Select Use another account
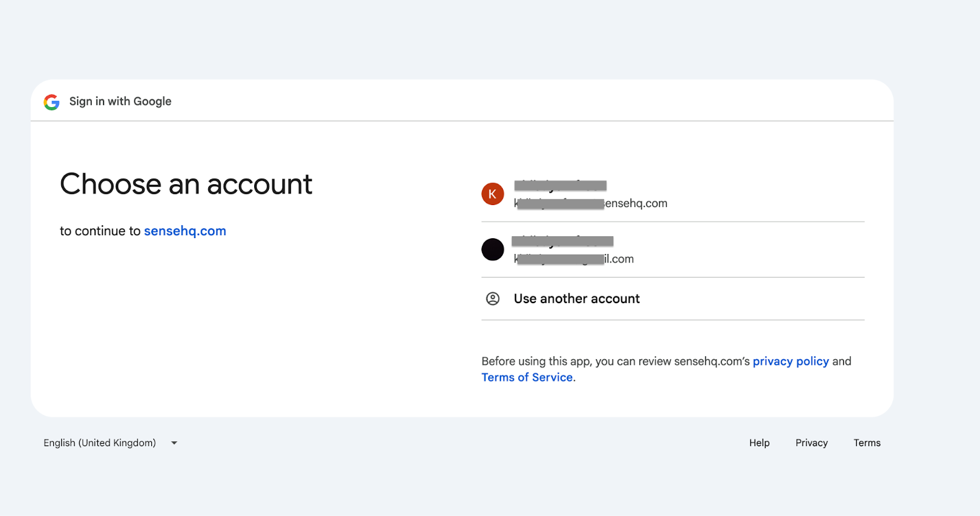The width and height of the screenshot is (980, 516). point(673,299)
